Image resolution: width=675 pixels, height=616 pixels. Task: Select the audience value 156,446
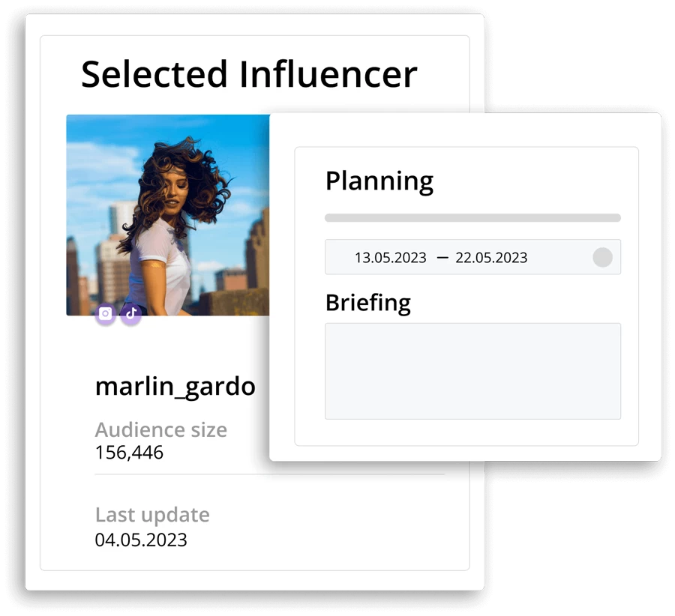point(129,453)
